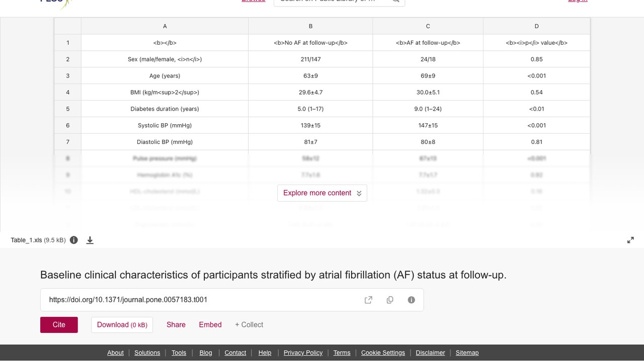Click header cell 'AF at follow-up'
Viewport: 644px width, 362px height.
(428, 43)
